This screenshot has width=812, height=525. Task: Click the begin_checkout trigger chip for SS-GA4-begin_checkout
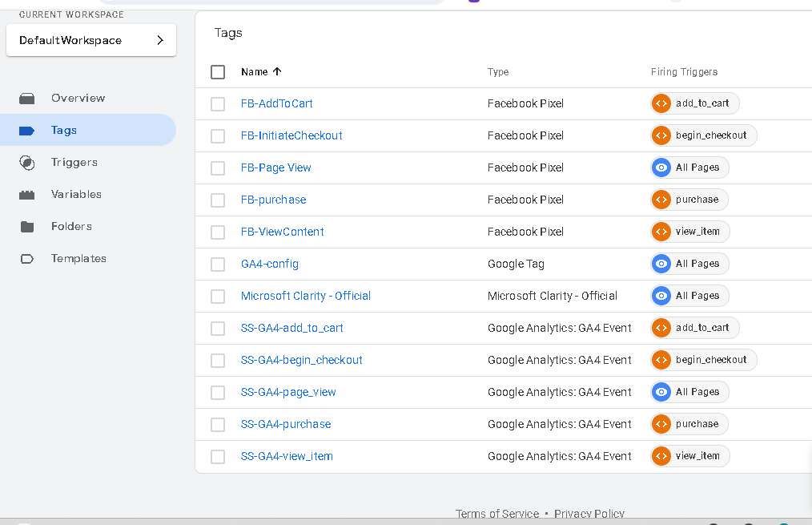[x=704, y=360]
